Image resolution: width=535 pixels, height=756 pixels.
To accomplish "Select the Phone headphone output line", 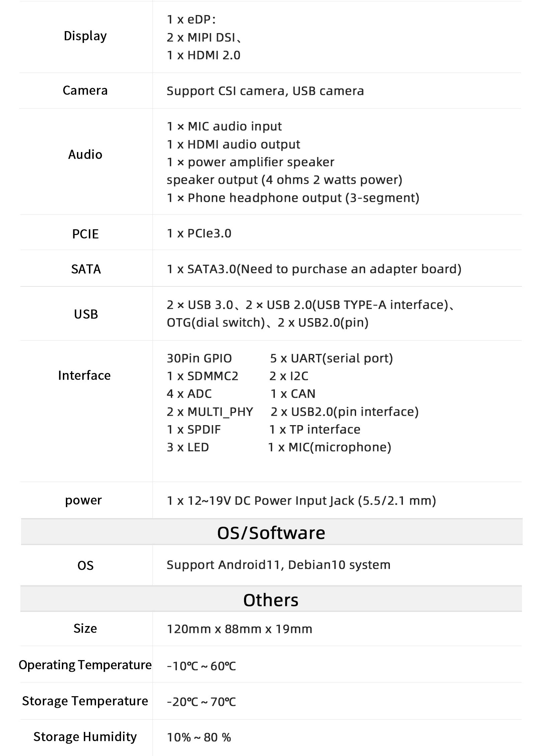I will [293, 198].
